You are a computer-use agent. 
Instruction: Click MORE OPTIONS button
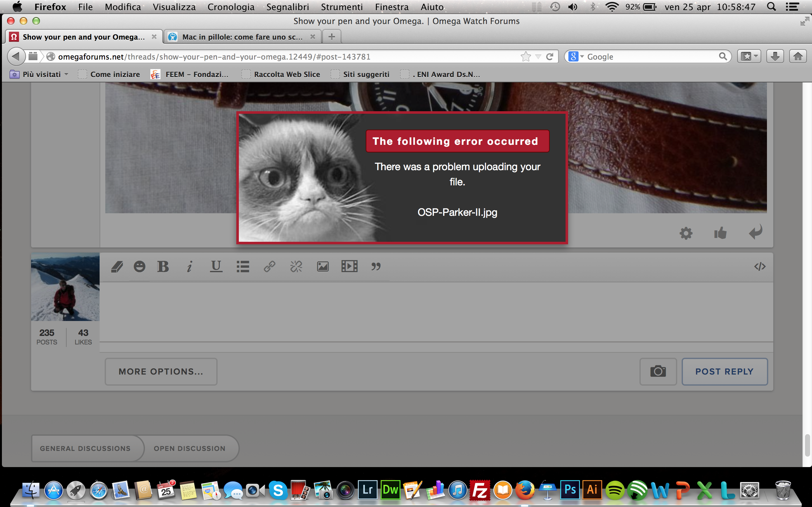tap(161, 371)
